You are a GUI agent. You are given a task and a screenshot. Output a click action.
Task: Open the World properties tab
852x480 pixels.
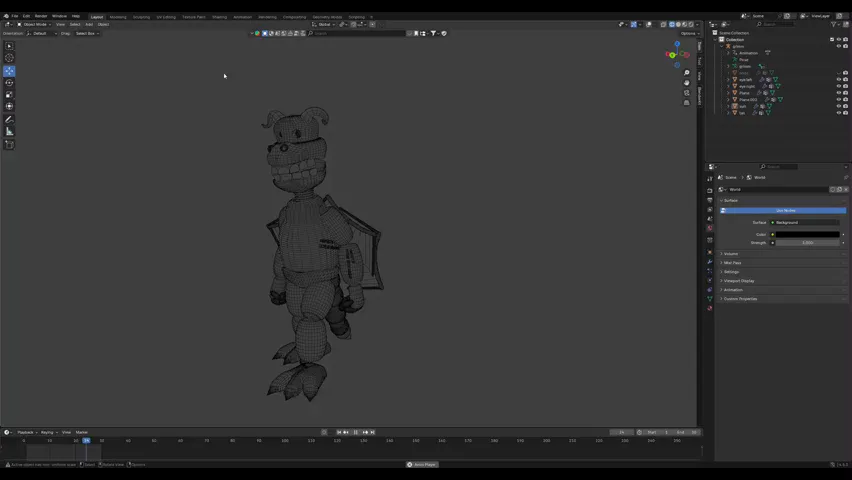tap(710, 228)
